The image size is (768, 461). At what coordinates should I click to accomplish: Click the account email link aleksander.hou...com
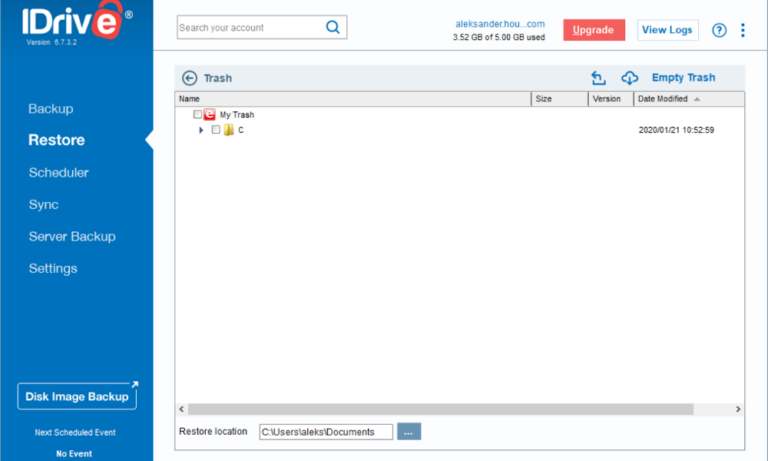[500, 24]
